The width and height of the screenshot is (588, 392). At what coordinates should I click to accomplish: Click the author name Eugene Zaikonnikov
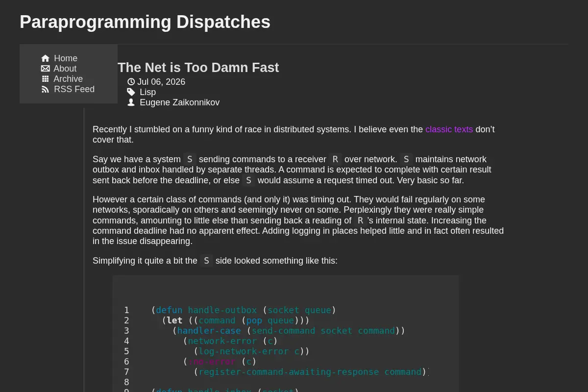point(179,102)
